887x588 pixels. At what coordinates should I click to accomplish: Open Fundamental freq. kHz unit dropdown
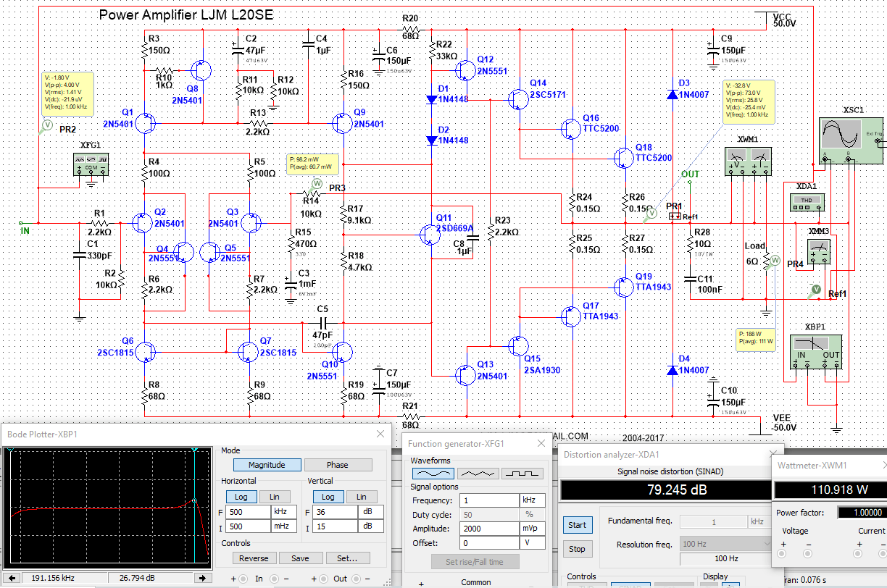tap(759, 521)
